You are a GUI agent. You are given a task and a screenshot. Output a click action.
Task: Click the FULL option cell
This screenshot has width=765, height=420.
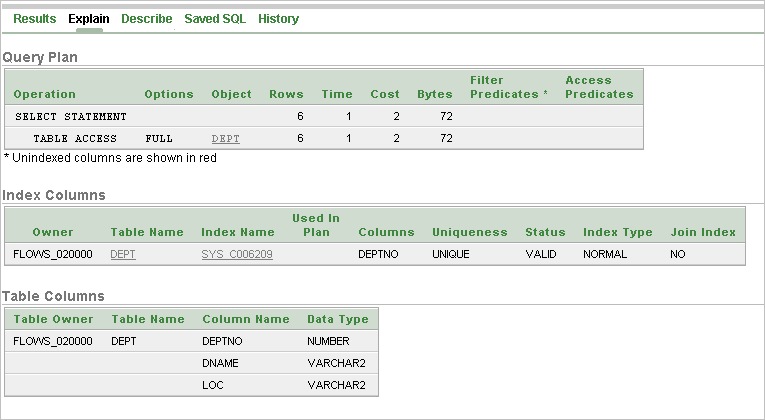(x=159, y=139)
